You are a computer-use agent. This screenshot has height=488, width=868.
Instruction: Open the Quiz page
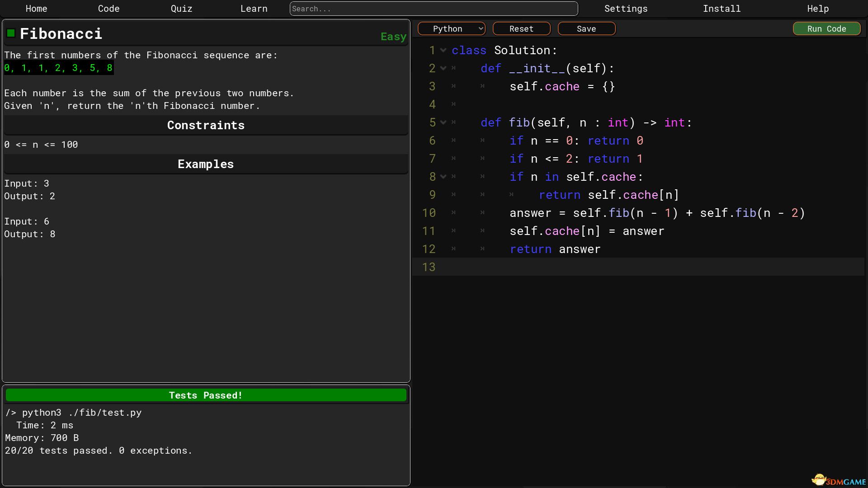point(181,9)
